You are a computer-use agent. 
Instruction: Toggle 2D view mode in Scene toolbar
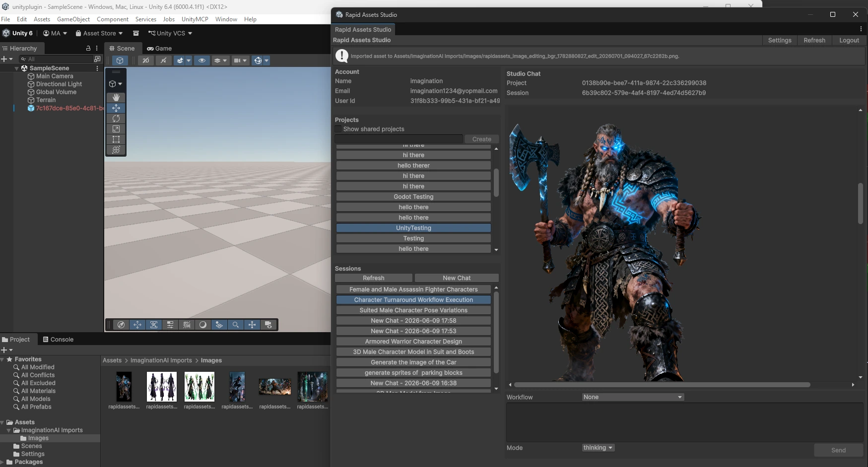click(145, 60)
